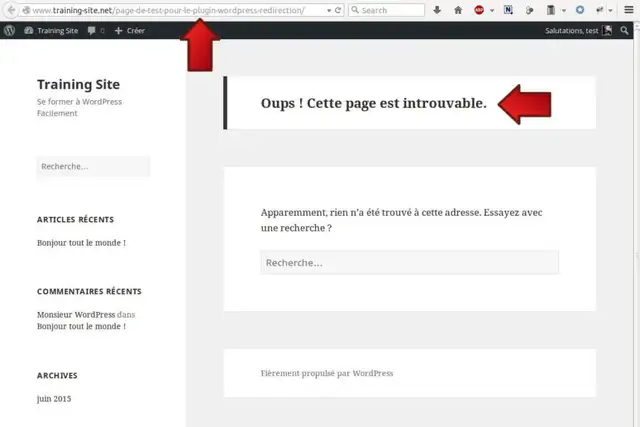
Task: Click the ARTICLES RÉCENTS widget heading
Action: click(76, 220)
